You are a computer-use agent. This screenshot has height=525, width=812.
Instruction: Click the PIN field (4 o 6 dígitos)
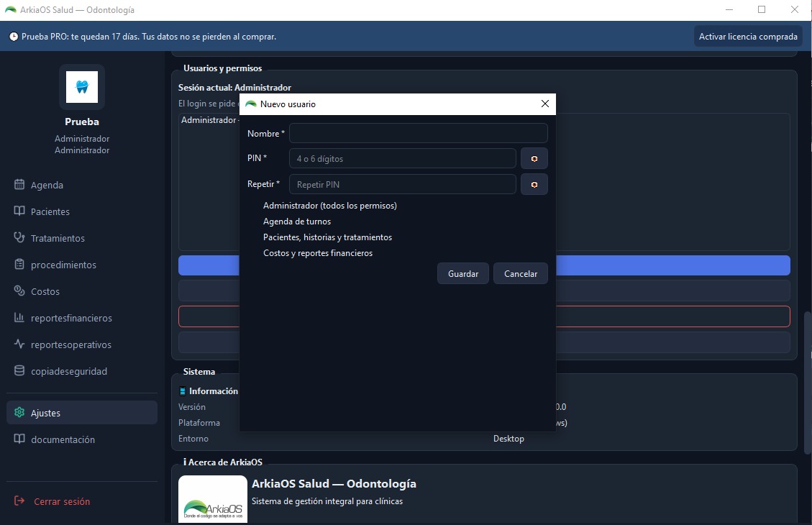click(x=402, y=158)
